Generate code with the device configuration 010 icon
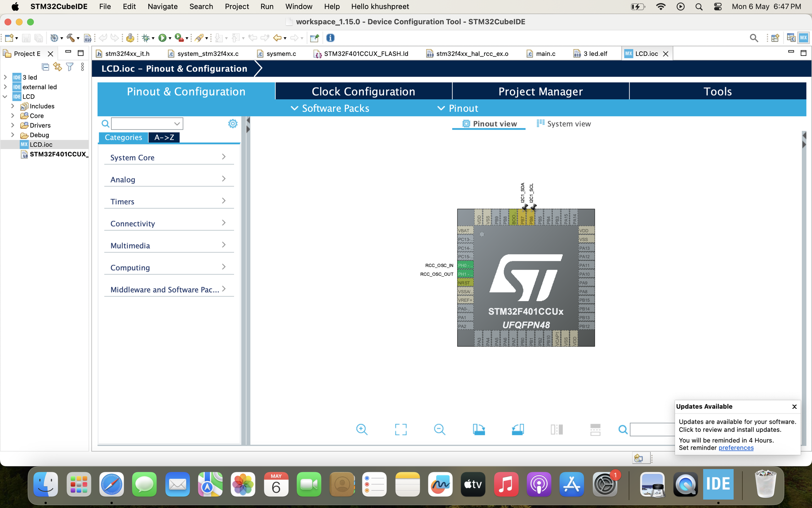812x508 pixels. click(x=87, y=38)
